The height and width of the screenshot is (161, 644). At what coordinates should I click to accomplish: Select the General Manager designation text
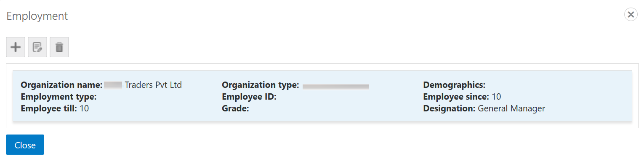point(511,108)
